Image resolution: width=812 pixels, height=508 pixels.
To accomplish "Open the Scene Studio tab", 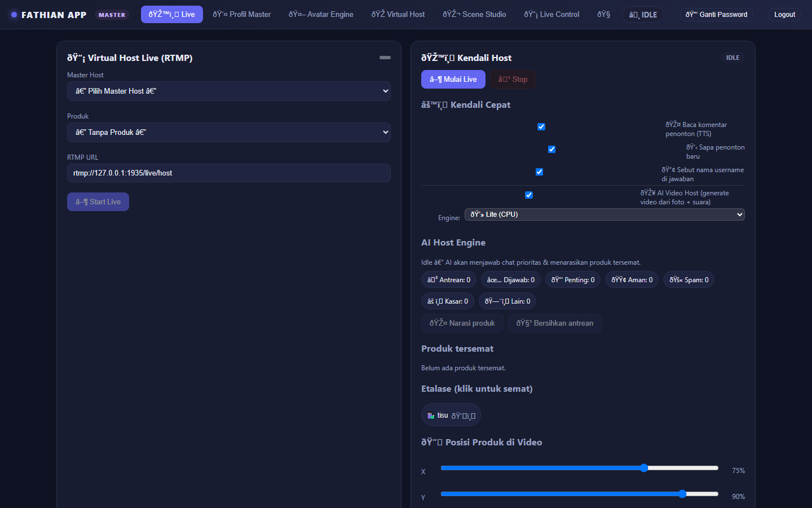I will (474, 15).
